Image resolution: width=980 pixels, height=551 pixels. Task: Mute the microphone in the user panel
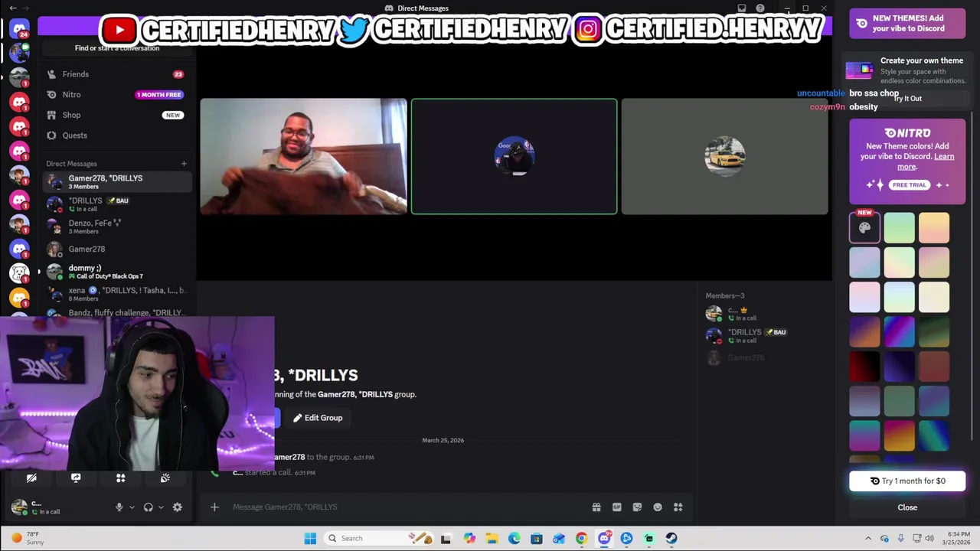click(x=119, y=507)
